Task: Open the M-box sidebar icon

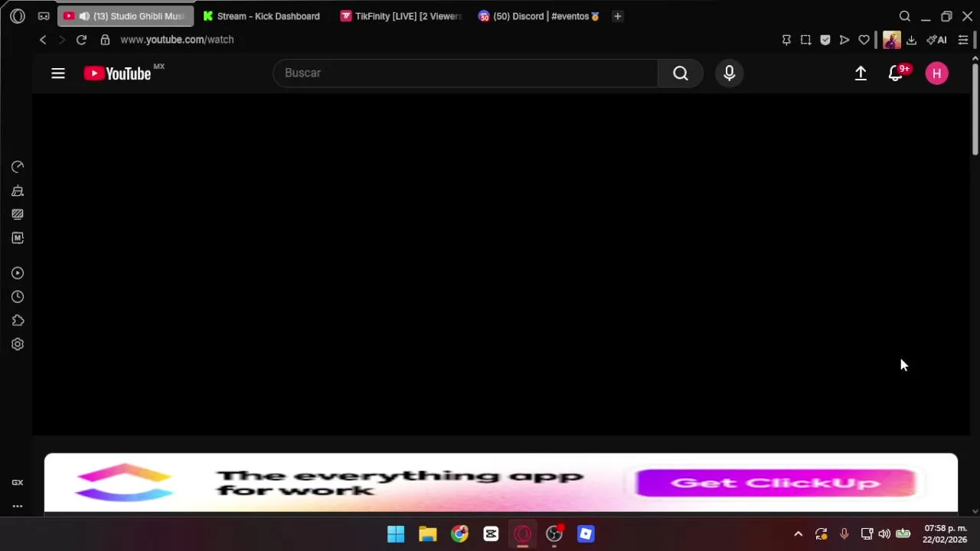Action: pos(18,238)
